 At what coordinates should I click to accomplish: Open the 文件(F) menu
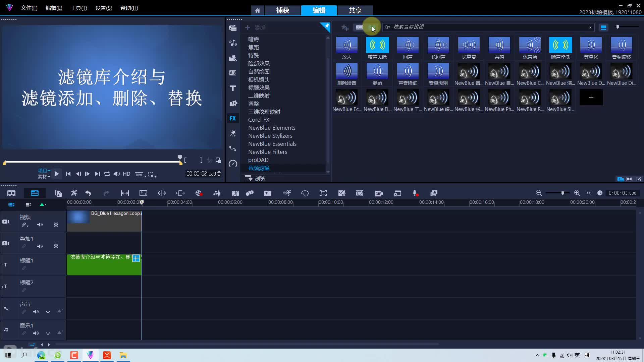pos(29,8)
